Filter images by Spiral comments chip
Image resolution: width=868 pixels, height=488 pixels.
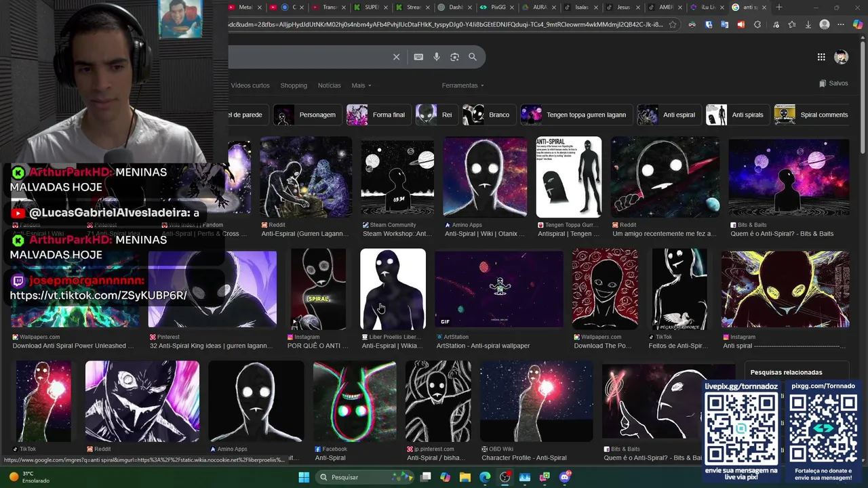[812, 115]
